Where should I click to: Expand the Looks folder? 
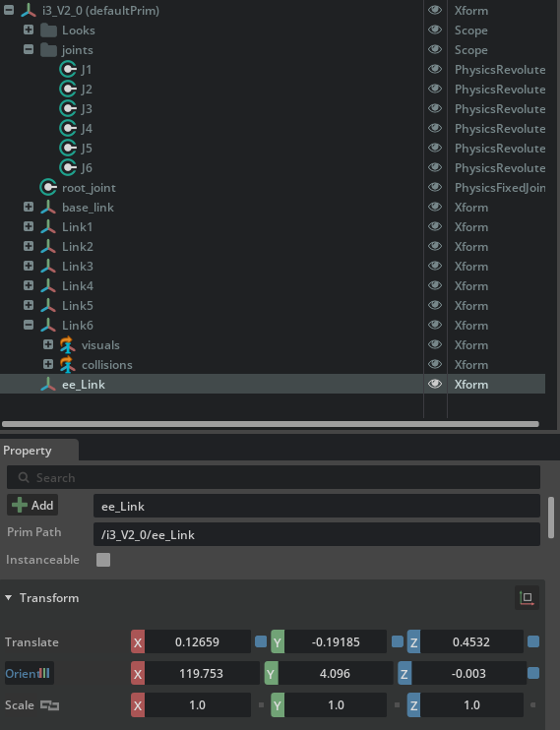tap(29, 30)
